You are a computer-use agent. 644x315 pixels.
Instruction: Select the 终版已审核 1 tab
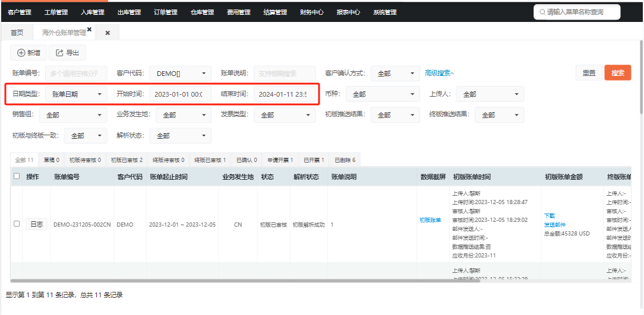210,160
